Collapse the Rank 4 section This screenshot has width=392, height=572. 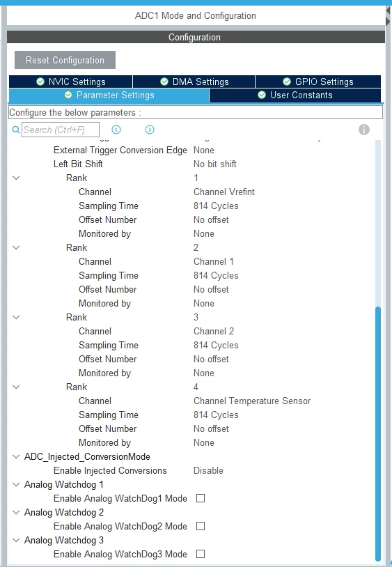(x=16, y=387)
